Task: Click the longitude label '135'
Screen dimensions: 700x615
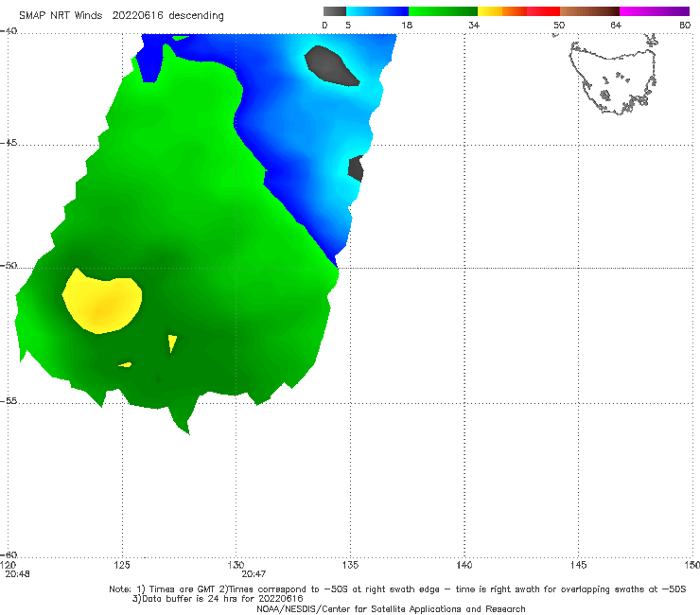Action: [350, 565]
